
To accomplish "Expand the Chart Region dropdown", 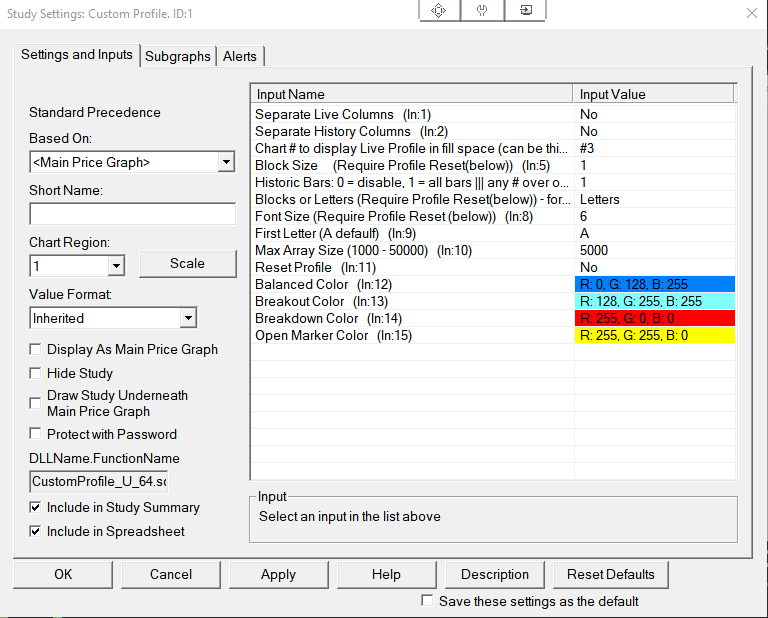I will click(116, 266).
